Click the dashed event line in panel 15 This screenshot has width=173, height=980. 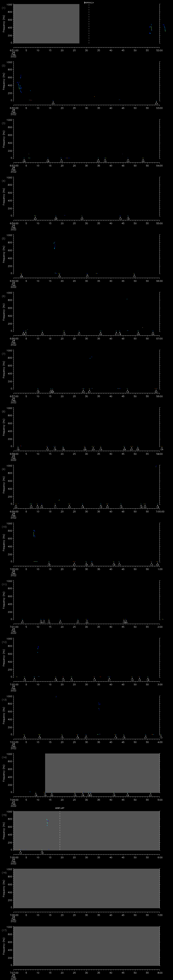point(60,830)
